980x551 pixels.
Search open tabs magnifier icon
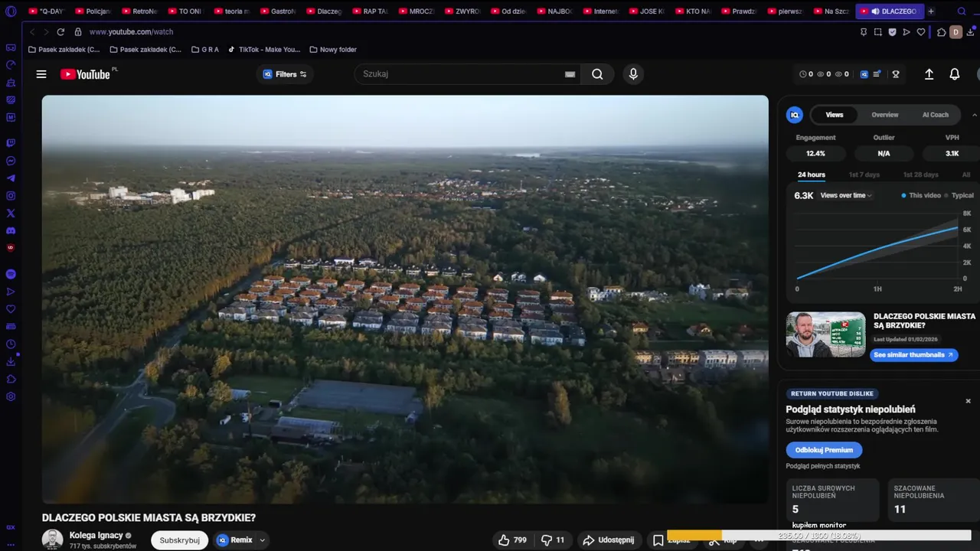(962, 11)
